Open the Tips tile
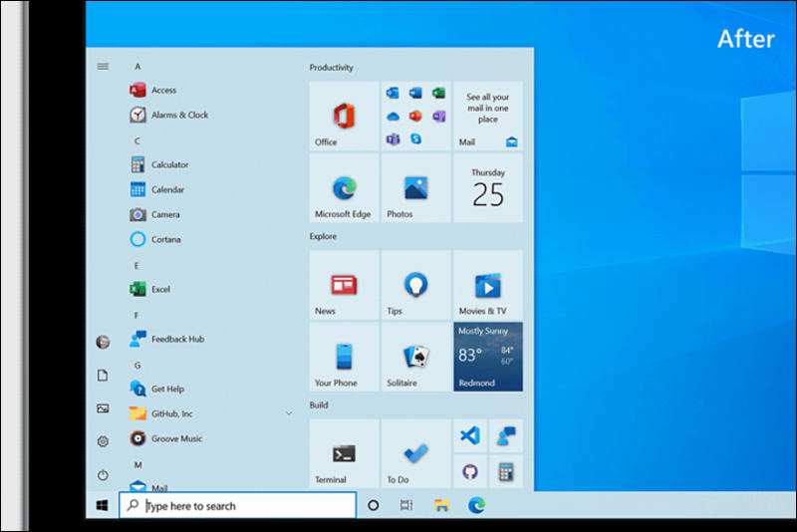 415,285
